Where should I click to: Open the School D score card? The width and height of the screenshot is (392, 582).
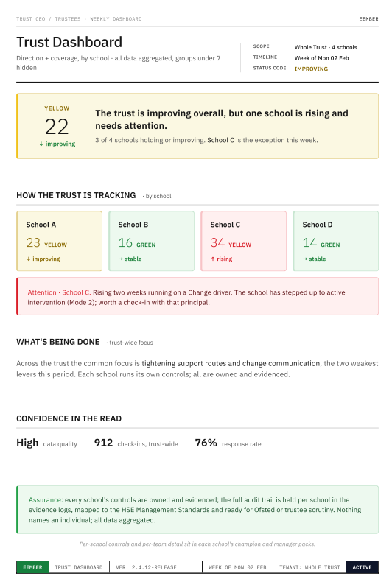tap(335, 241)
